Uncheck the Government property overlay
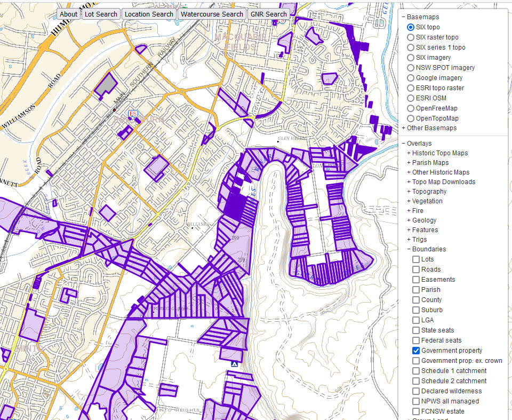The height and width of the screenshot is (420, 512). [415, 351]
